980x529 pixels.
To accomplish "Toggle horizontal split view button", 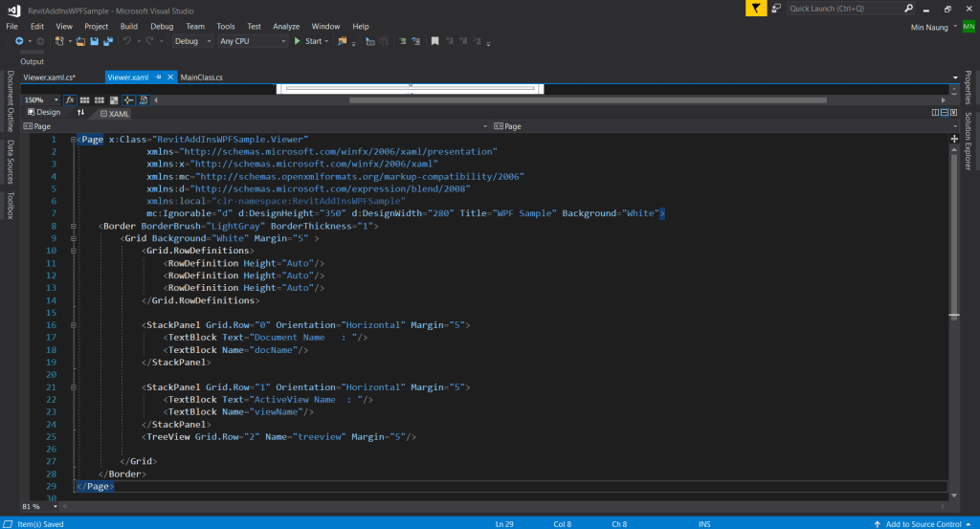I will [x=944, y=113].
